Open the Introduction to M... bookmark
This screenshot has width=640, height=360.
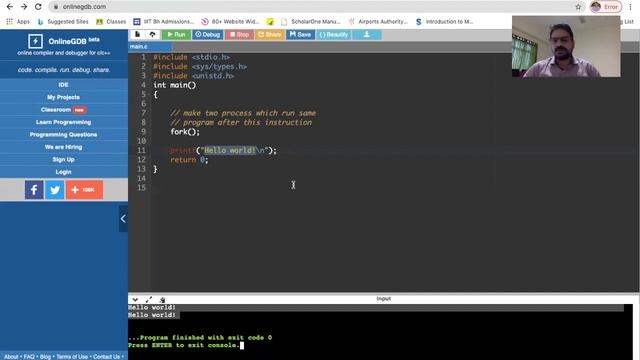444,22
